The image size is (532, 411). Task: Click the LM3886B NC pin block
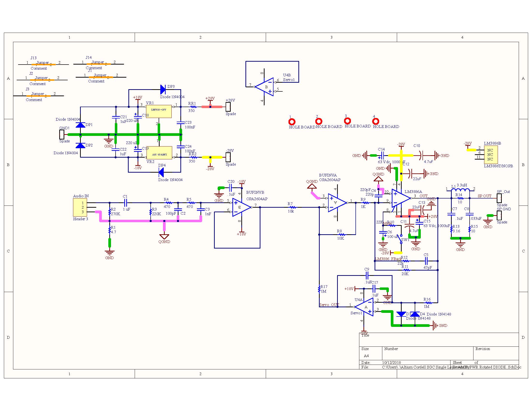[x=491, y=155]
